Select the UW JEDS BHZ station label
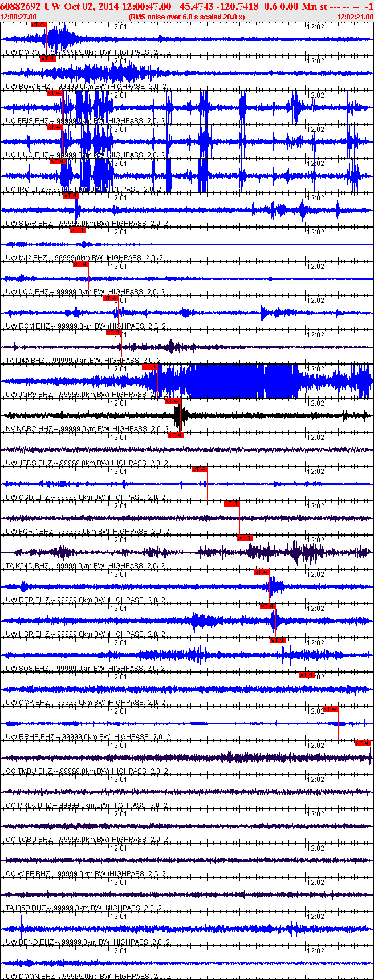Viewport: 374px width, 980px height. (29, 463)
